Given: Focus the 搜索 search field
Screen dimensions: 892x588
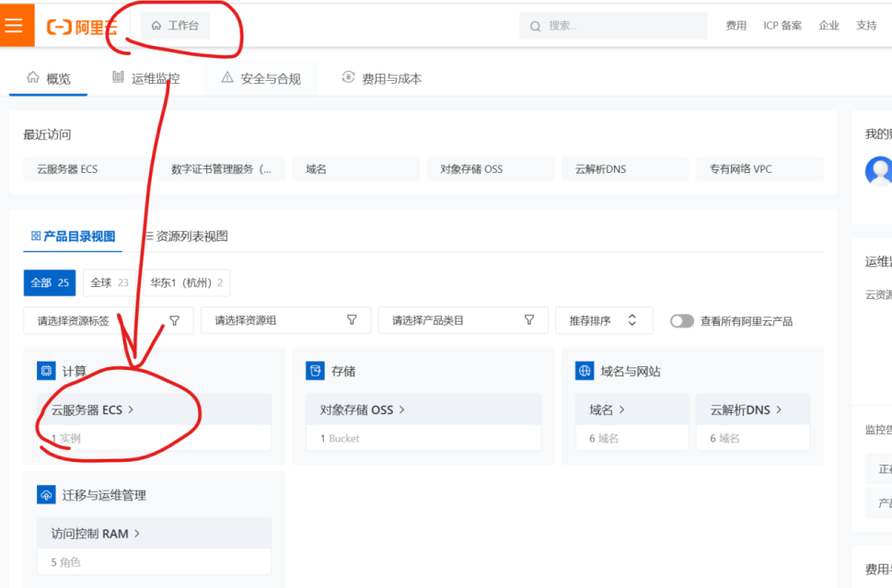Looking at the screenshot, I should click(x=613, y=26).
